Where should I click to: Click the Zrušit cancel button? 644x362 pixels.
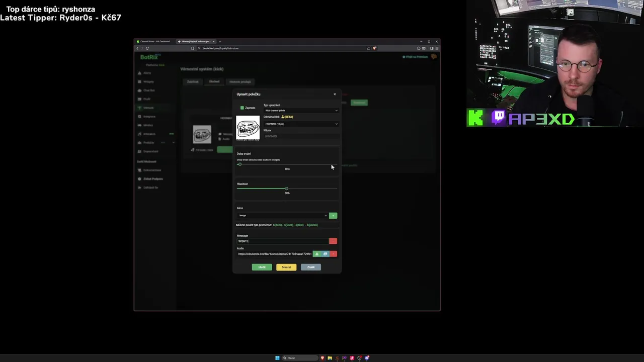coord(311,267)
